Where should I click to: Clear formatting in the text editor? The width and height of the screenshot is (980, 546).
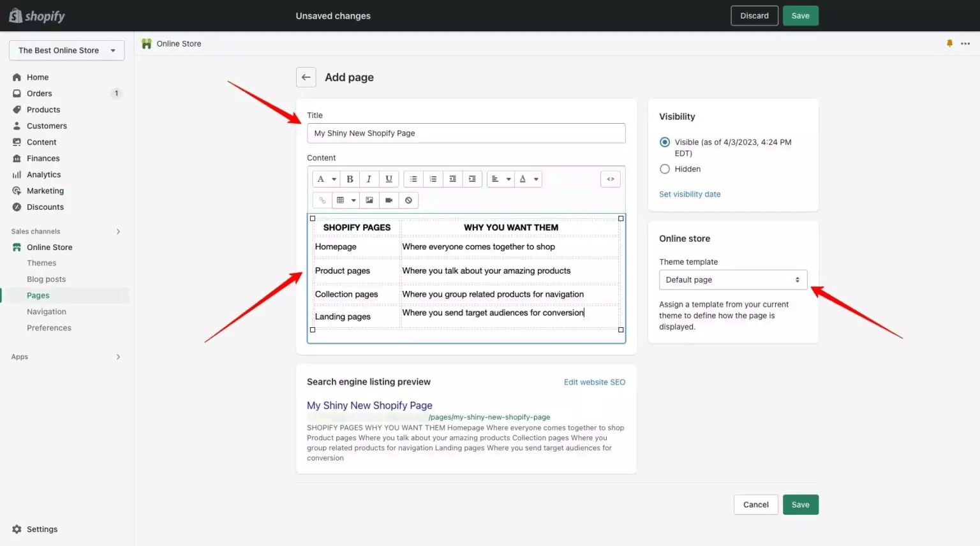[408, 200]
